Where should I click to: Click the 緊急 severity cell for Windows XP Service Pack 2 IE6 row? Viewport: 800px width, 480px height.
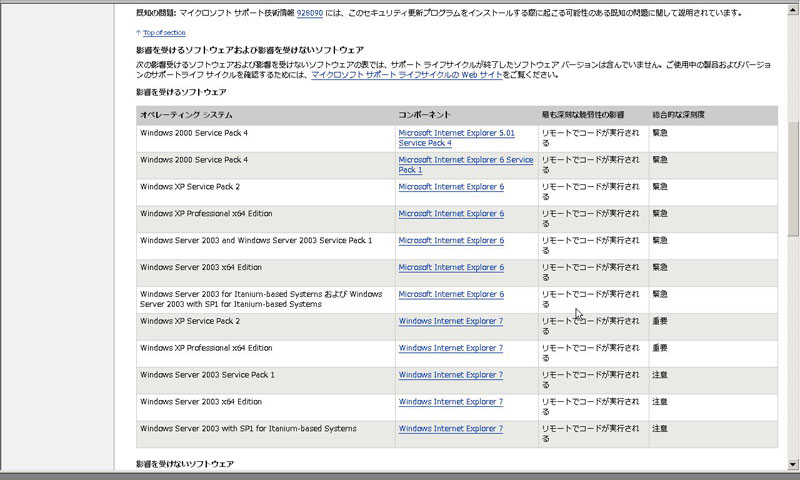713,193
